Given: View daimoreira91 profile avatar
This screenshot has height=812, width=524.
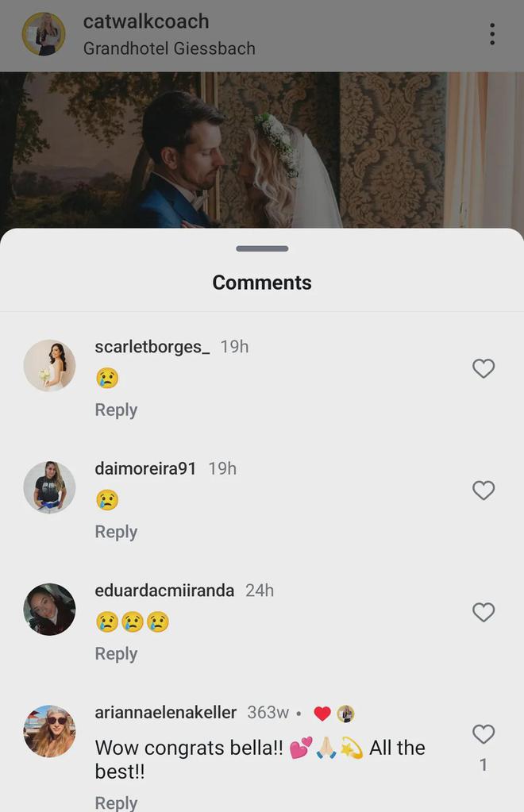Looking at the screenshot, I should (49, 487).
